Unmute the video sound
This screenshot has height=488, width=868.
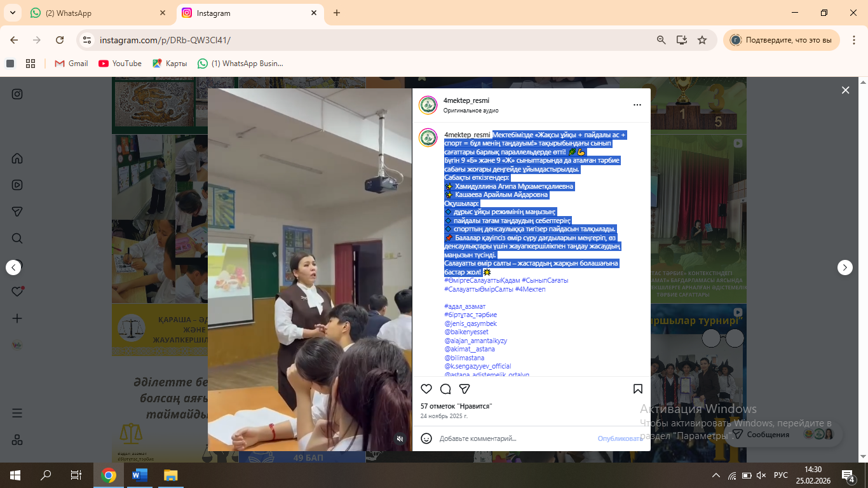[400, 438]
